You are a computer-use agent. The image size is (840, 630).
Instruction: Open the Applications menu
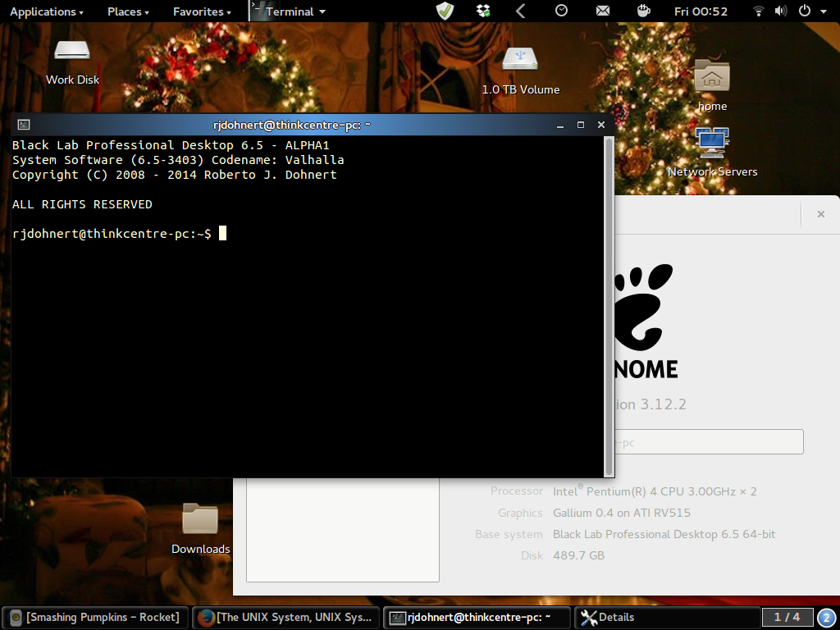click(47, 11)
